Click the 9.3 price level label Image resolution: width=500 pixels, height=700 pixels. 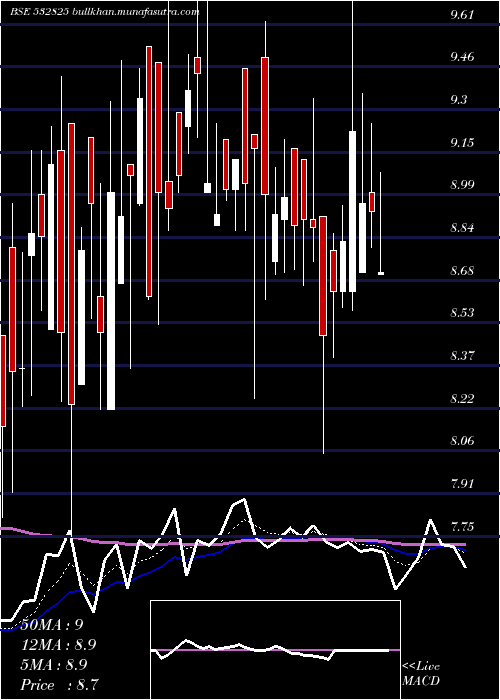[x=458, y=100]
